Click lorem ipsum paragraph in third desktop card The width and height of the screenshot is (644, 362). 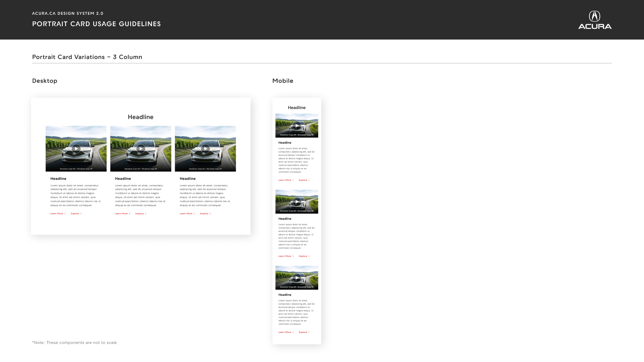point(205,195)
